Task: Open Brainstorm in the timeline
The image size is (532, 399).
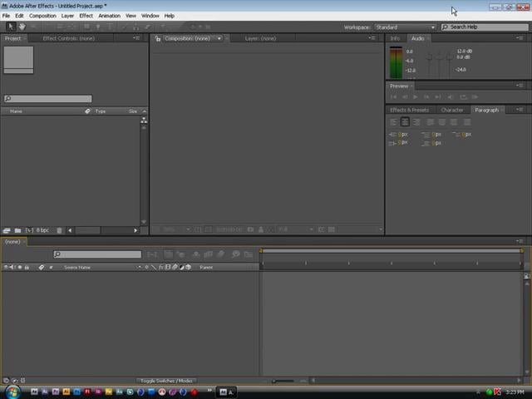Action: 236,254
